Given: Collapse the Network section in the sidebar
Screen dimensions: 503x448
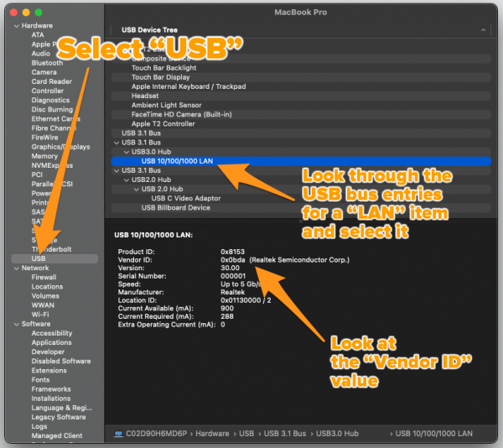Looking at the screenshot, I should click(x=15, y=268).
